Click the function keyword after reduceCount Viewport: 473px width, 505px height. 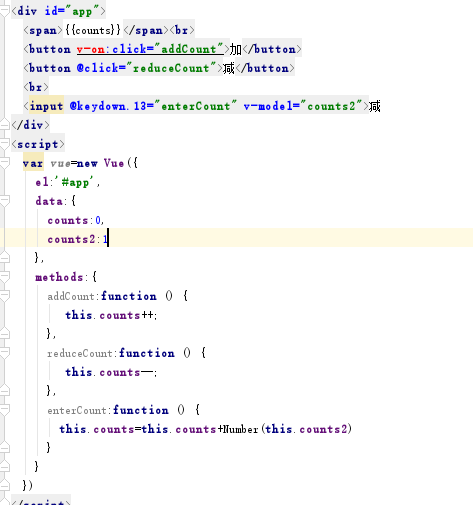[147, 353]
